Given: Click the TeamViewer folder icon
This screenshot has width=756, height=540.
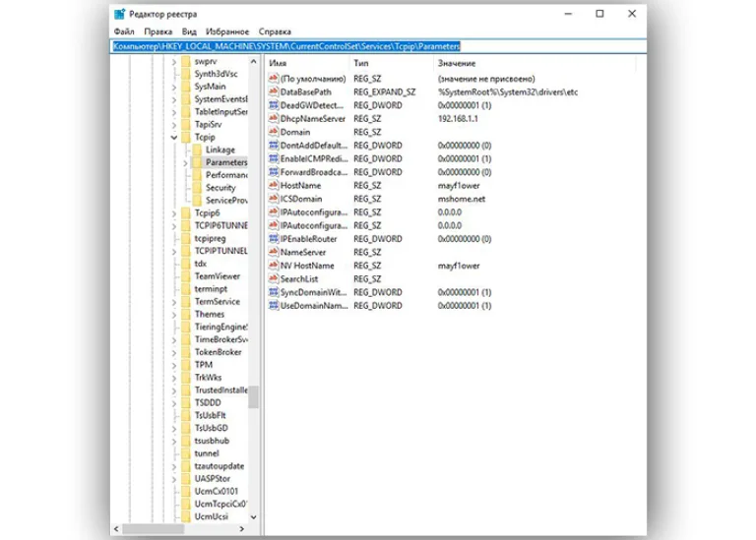Looking at the screenshot, I should 186,276.
